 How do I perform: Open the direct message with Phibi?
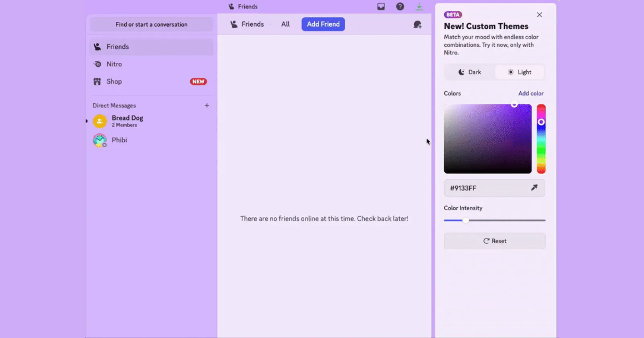pos(151,140)
